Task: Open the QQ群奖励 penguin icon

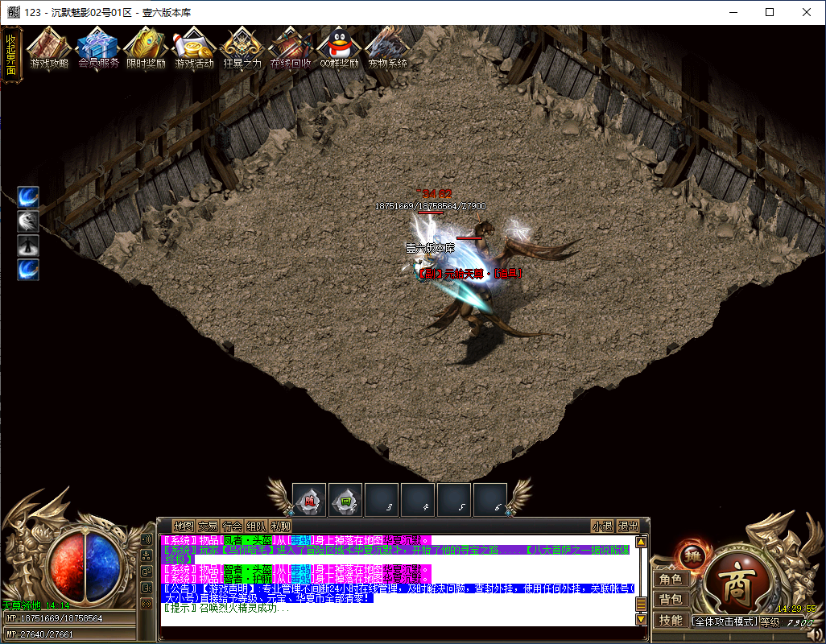Action: 339,48
